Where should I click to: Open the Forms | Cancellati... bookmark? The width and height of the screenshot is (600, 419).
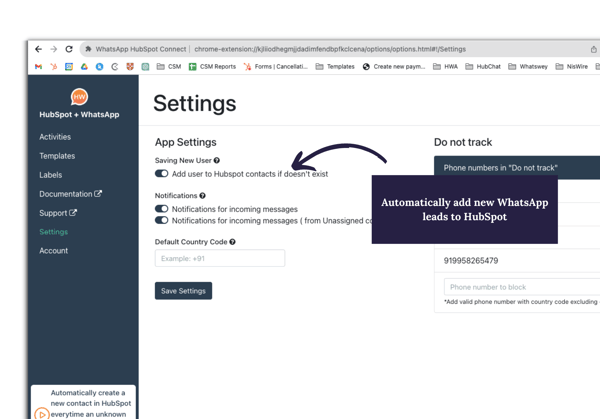click(x=276, y=67)
